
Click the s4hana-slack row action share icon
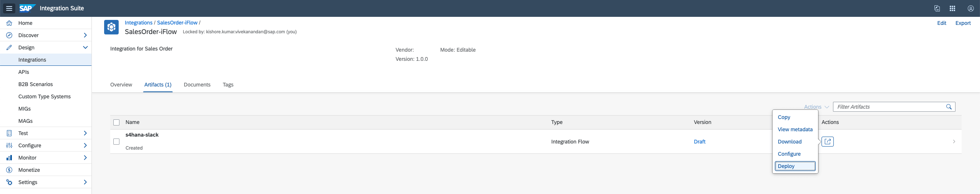[828, 142]
